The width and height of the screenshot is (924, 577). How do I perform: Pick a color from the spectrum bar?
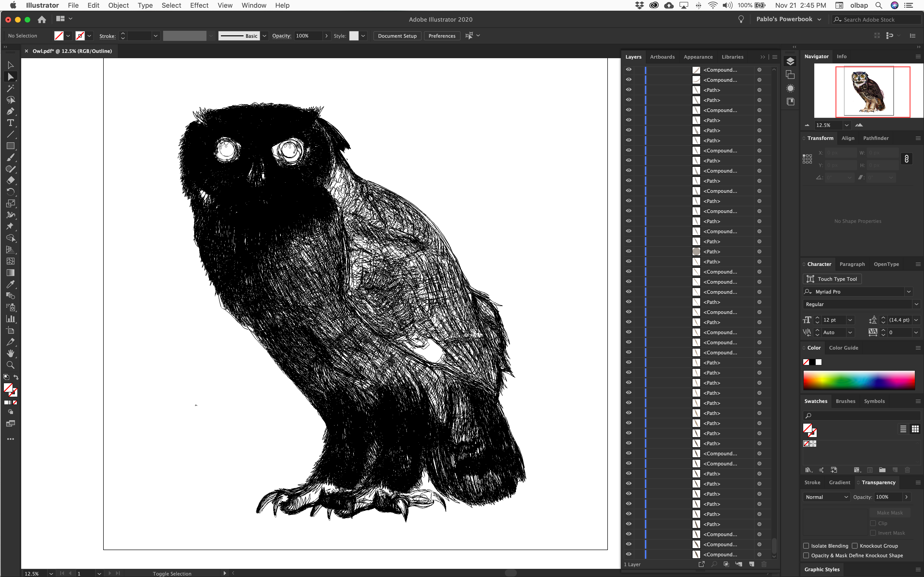click(859, 380)
